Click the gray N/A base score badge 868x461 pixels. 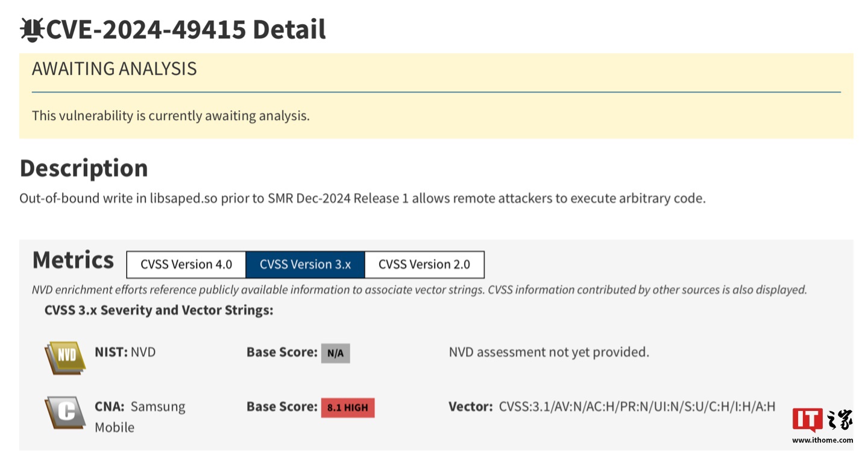point(335,353)
